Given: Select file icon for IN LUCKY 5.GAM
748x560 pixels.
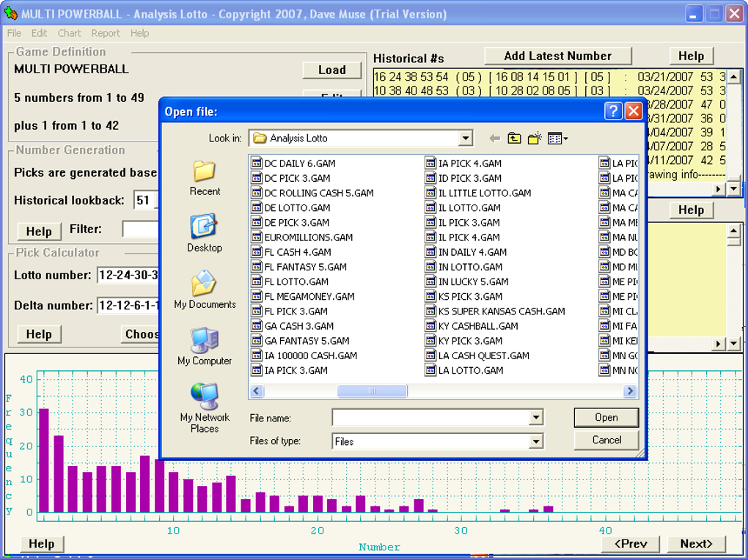Looking at the screenshot, I should click(430, 281).
